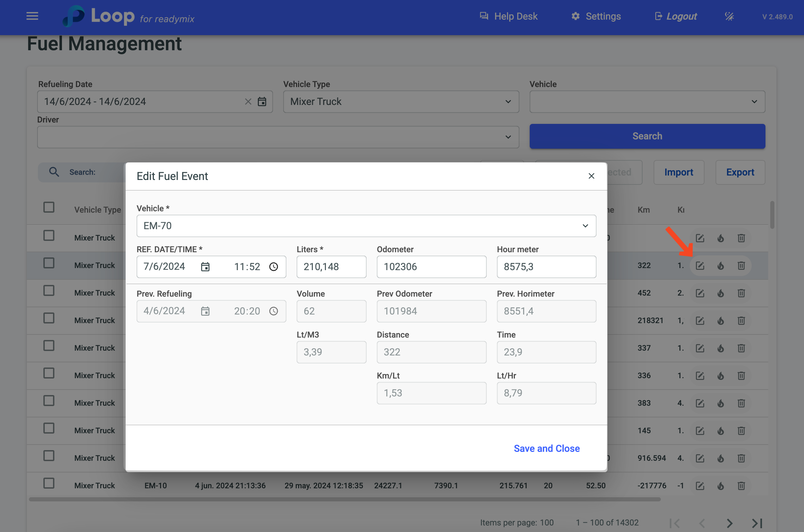Clear the Refueling Date range filter
Screen dimensions: 804x532
coord(248,102)
